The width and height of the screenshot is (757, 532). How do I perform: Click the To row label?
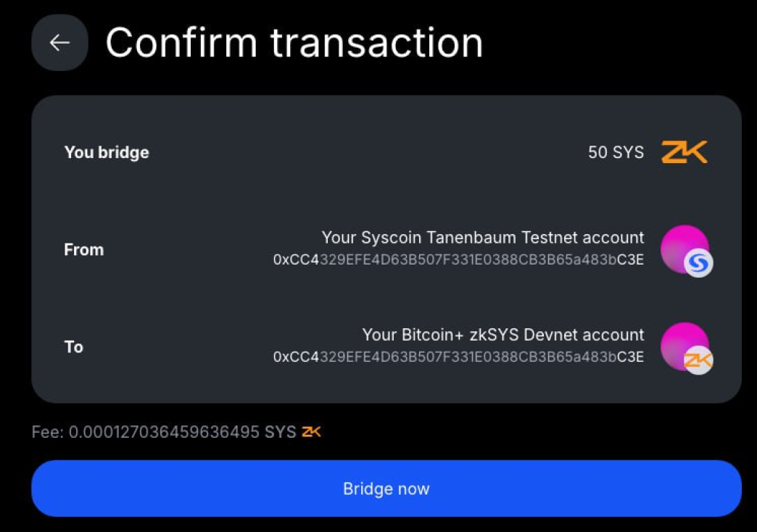[74, 346]
